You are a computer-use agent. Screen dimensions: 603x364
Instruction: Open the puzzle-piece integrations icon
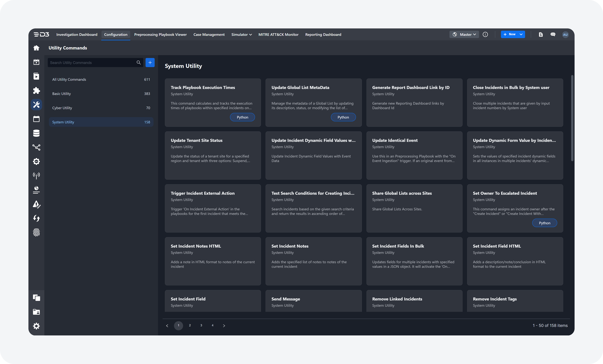pos(36,91)
